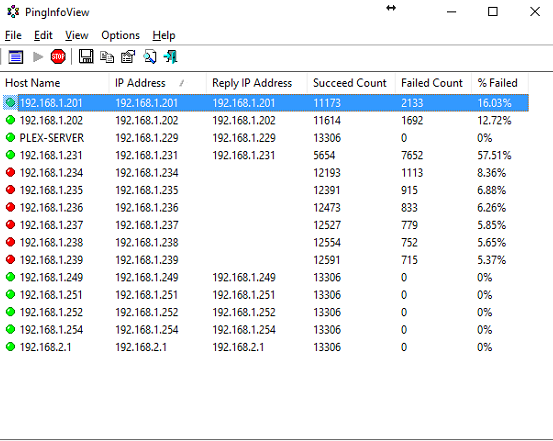Screen dimensions: 553x441
Task: Open the Options menu
Action: point(120,36)
